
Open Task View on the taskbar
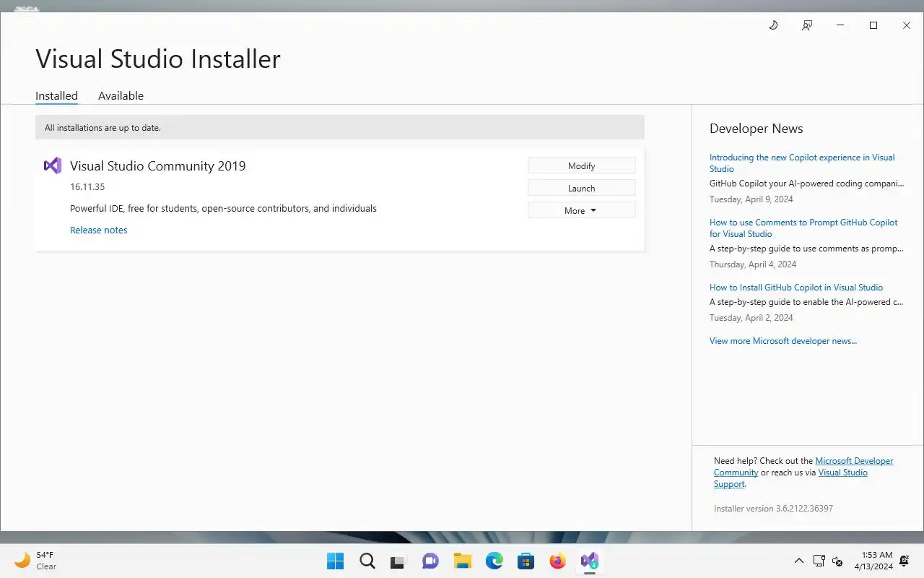tap(398, 561)
